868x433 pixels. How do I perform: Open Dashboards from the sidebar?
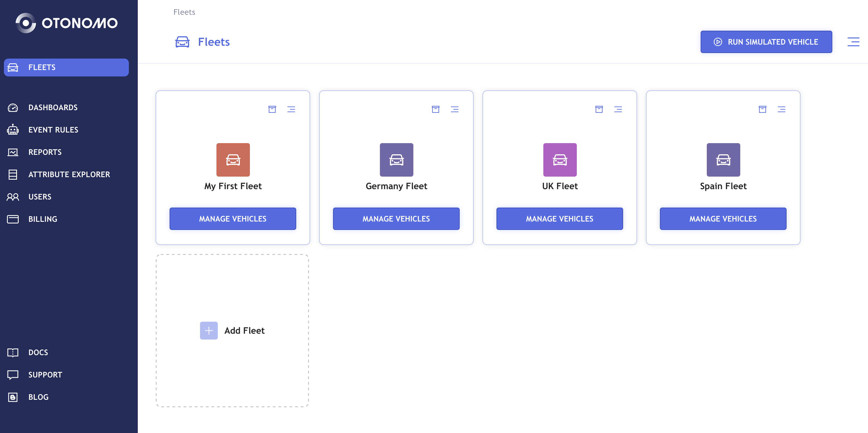coord(53,107)
